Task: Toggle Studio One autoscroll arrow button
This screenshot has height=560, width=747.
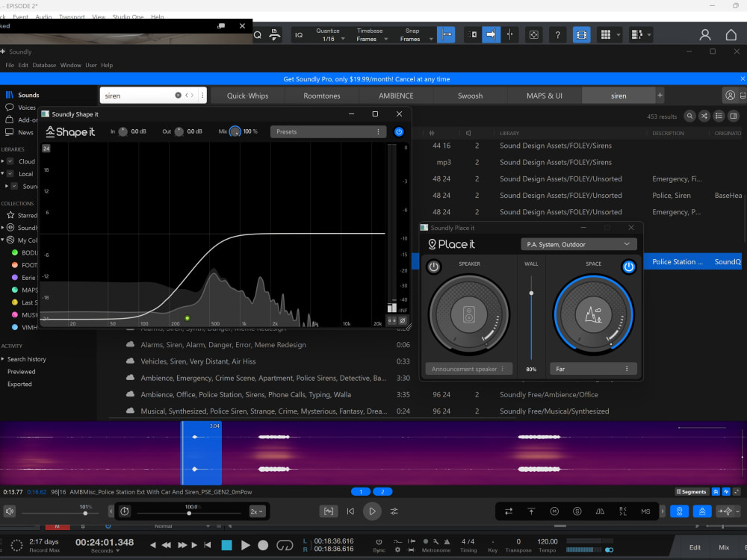Action: [x=492, y=35]
